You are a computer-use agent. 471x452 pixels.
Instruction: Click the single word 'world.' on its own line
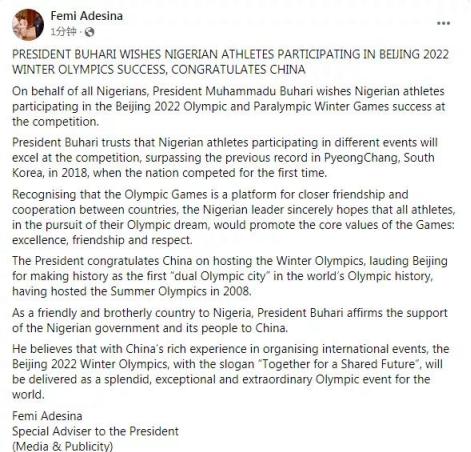(28, 395)
